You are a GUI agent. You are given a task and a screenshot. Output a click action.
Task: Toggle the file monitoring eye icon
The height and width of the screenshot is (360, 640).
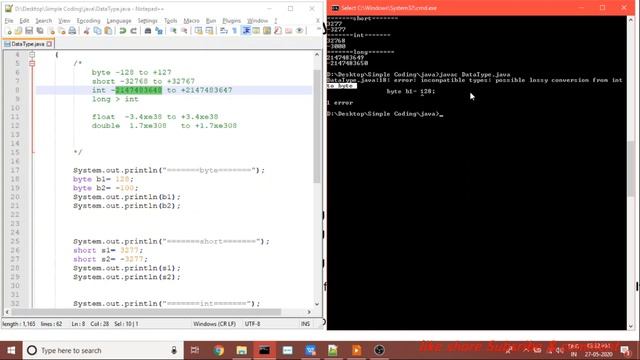300,31
